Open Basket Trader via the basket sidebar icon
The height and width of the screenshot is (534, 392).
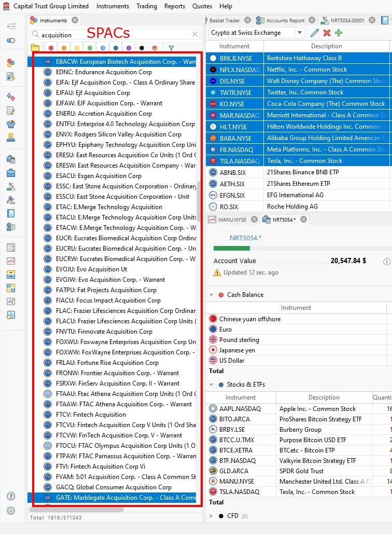tap(11, 124)
